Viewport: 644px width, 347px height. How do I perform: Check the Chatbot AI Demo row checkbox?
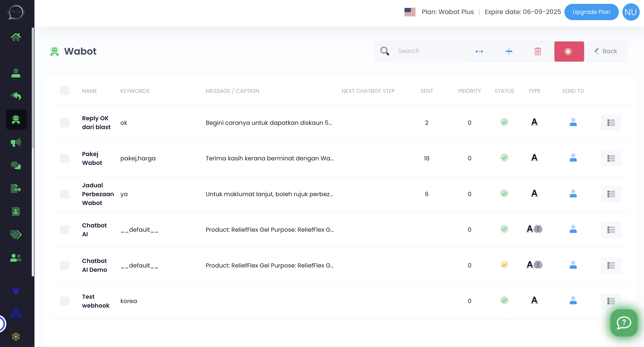[64, 265]
